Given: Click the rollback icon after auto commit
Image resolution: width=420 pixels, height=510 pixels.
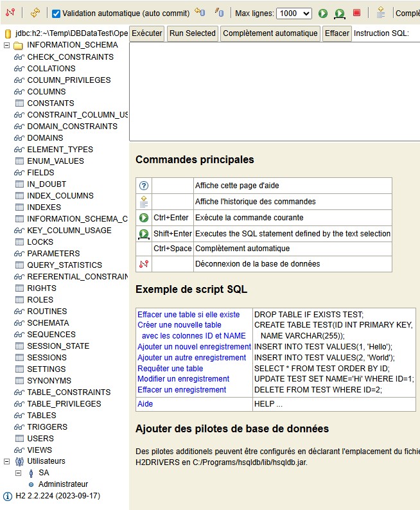Looking at the screenshot, I should tap(200, 13).
